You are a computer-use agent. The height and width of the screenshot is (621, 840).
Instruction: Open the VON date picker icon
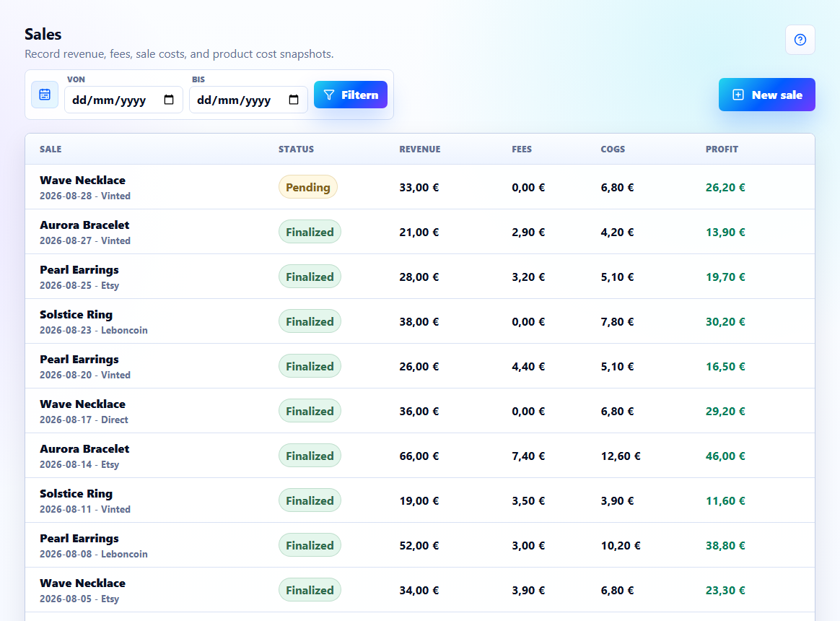pyautogui.click(x=169, y=100)
